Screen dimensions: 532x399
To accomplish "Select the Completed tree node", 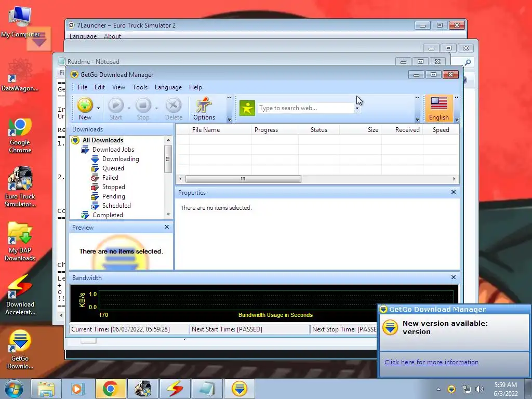I will click(x=108, y=215).
